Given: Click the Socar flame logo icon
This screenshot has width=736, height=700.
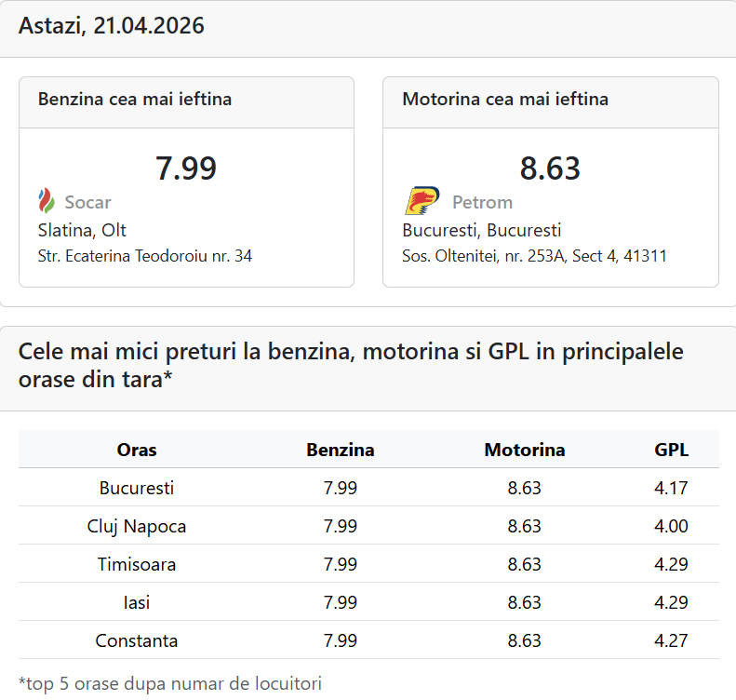Looking at the screenshot, I should (47, 201).
